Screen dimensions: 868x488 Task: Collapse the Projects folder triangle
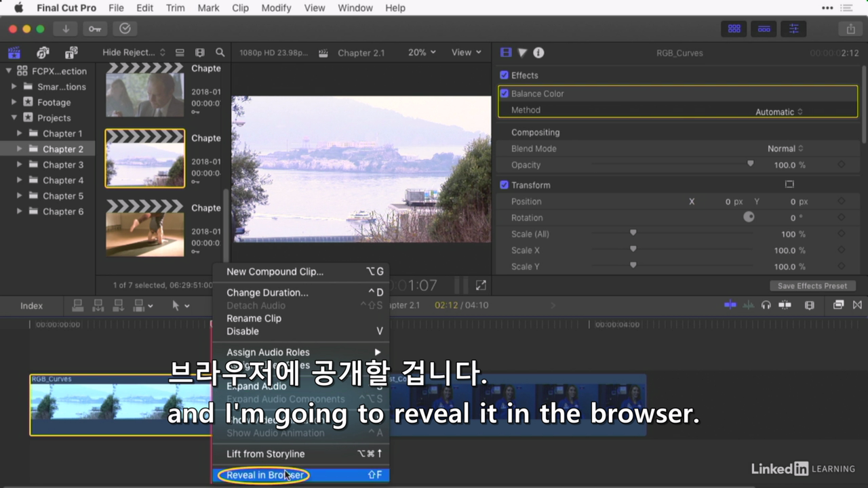point(14,117)
